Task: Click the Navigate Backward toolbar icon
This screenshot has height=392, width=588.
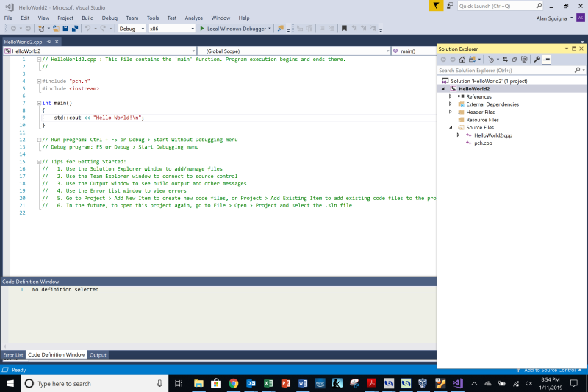Action: (13, 29)
